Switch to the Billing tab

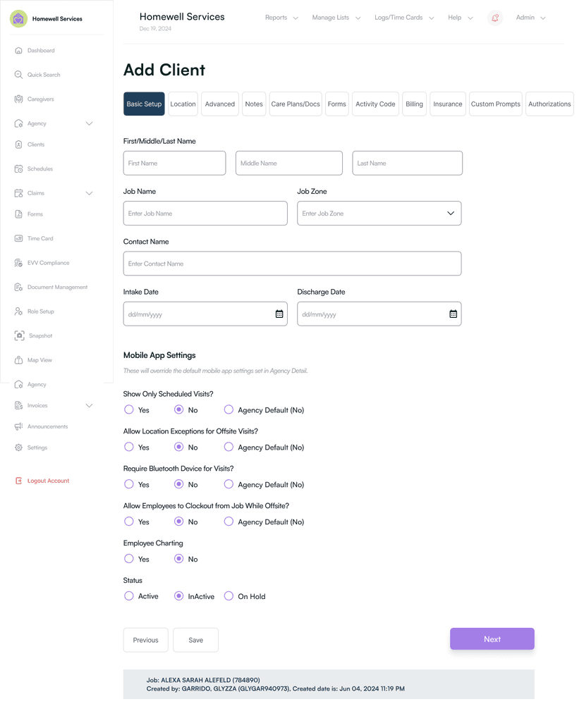pyautogui.click(x=414, y=104)
